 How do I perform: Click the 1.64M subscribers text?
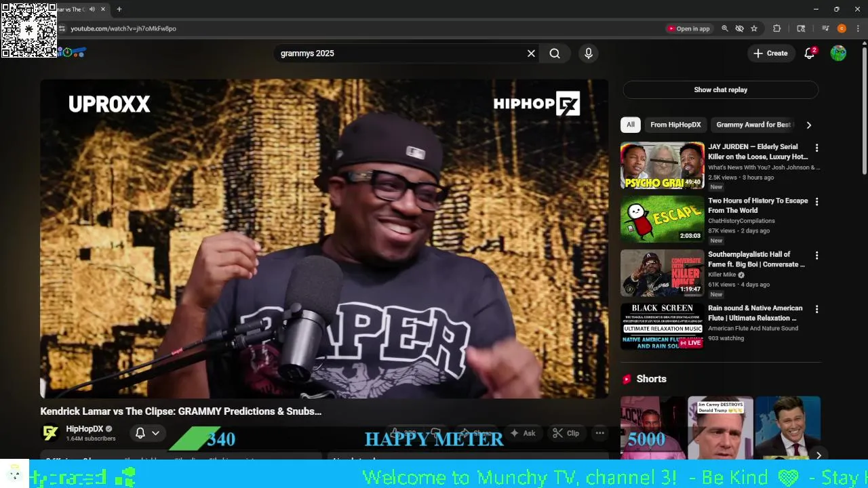[x=91, y=439]
